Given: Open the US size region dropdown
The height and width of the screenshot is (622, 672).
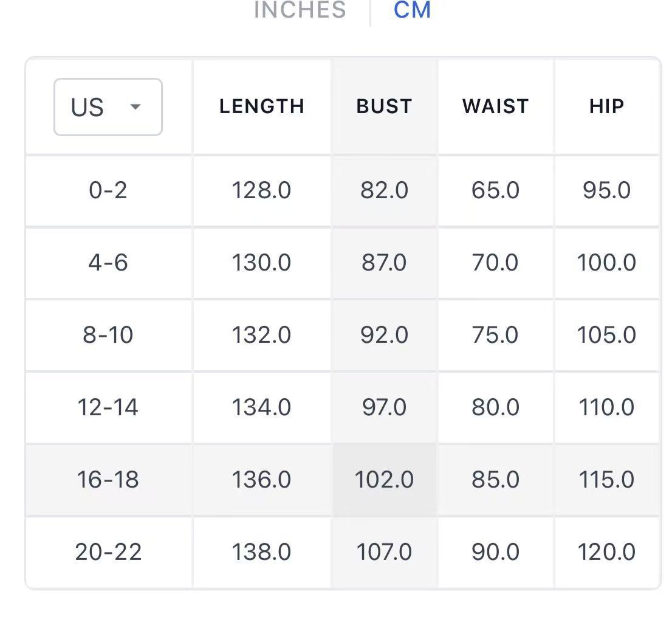Looking at the screenshot, I should click(108, 107).
